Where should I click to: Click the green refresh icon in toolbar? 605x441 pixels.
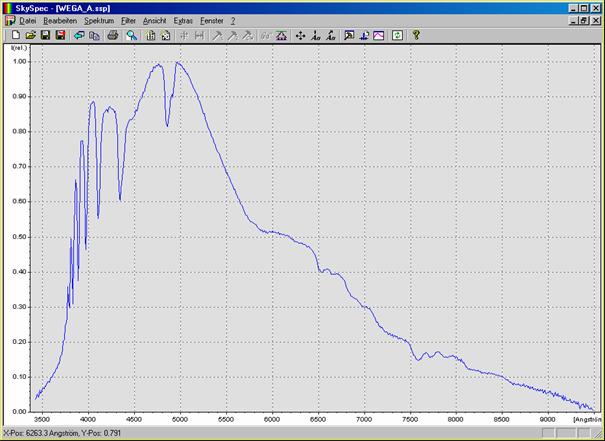(397, 35)
